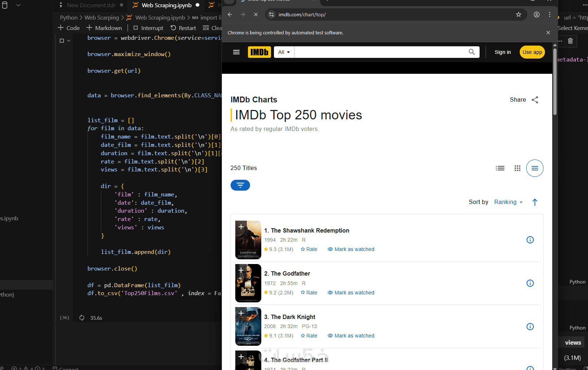
Task: Add The Dark Knight to watchlist
Action: click(241, 313)
